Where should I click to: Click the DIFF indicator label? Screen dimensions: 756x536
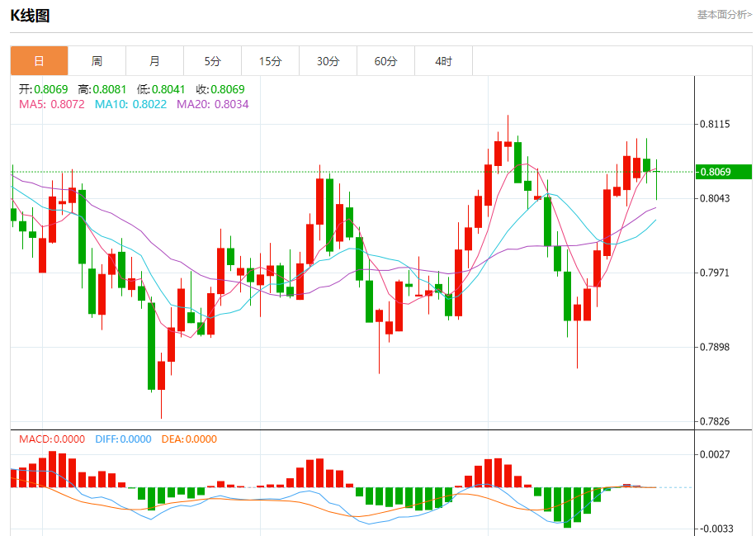pyautogui.click(x=123, y=439)
